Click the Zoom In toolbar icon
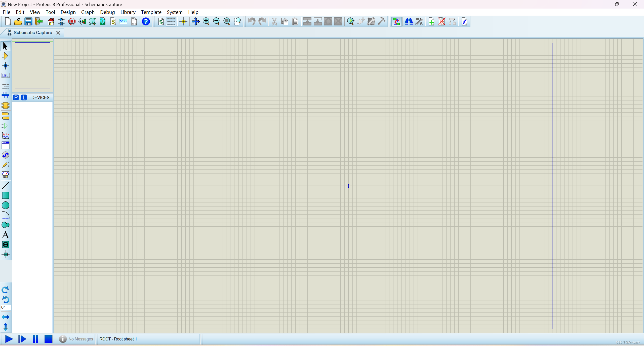644x346 pixels. point(206,22)
